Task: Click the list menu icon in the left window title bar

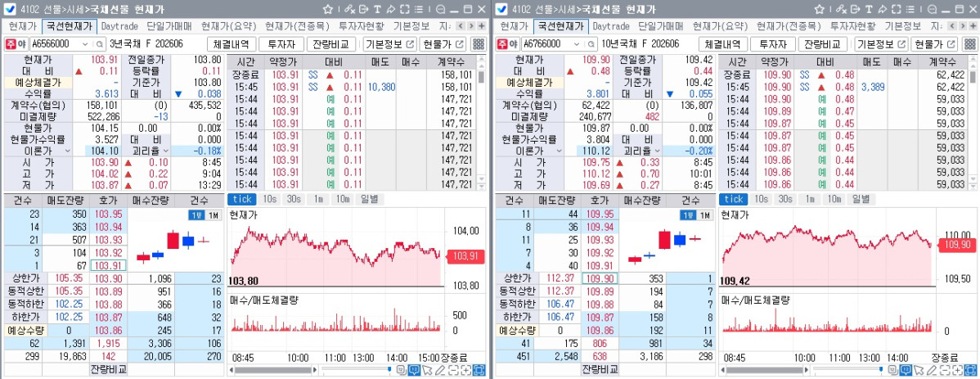Action: 418,9
